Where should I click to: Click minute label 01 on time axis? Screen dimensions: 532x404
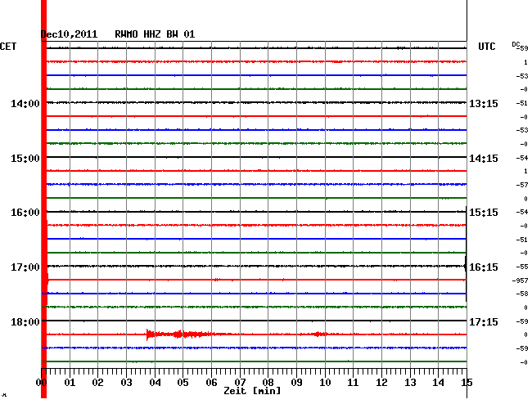pos(70,383)
